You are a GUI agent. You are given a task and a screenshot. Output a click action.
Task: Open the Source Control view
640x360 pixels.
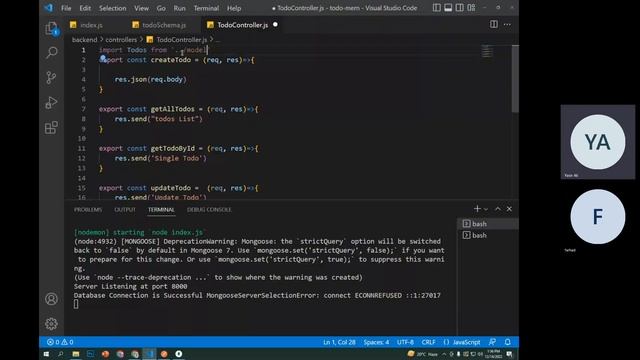(51, 78)
